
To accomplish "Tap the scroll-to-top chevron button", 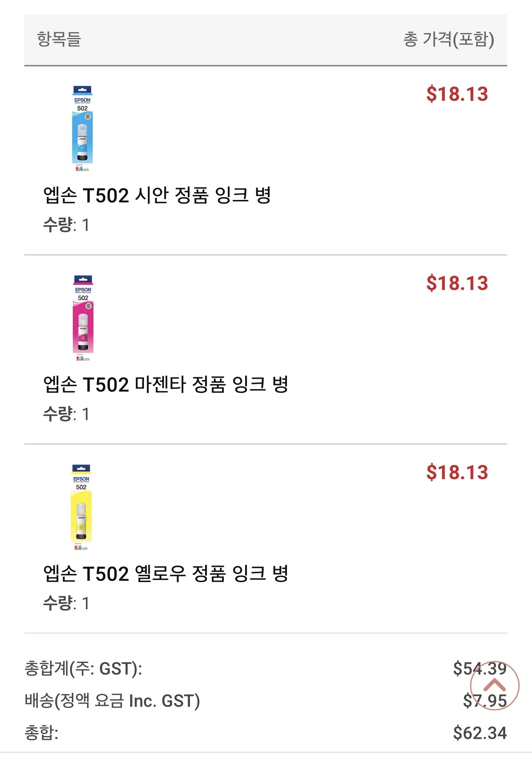I will point(494,685).
